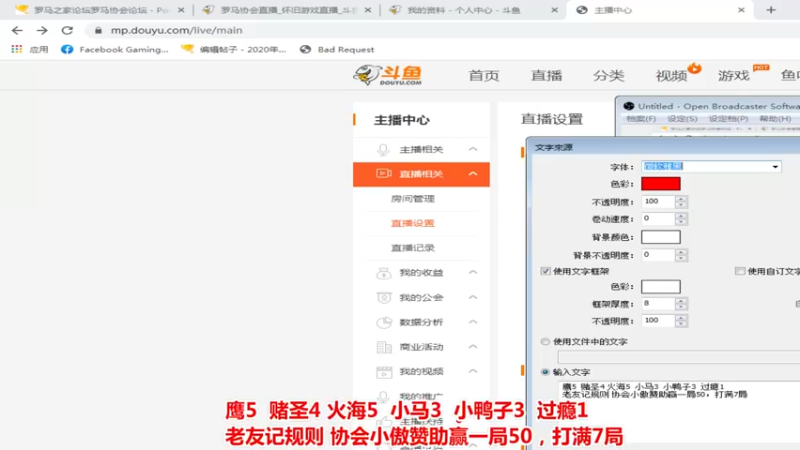Select the 使用文件中的文字 radio button
The width and height of the screenshot is (800, 450).
545,341
